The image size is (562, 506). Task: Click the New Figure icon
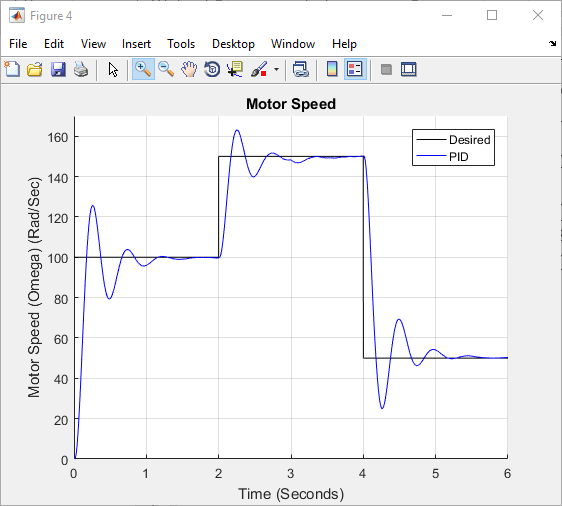coord(12,69)
